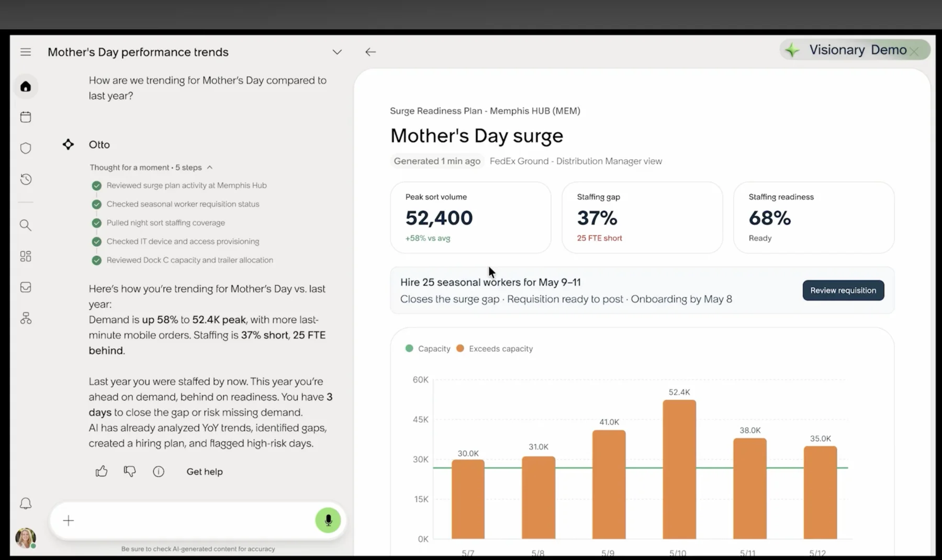This screenshot has height=560, width=942.
Task: Click the 30.0K bar in chart
Action: pyautogui.click(x=468, y=499)
